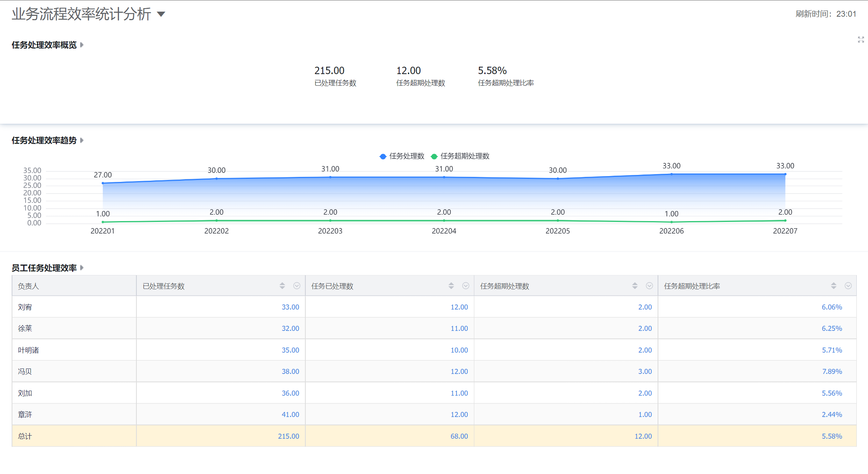Select the 徐莱 row name
This screenshot has height=474, width=868.
coord(25,329)
